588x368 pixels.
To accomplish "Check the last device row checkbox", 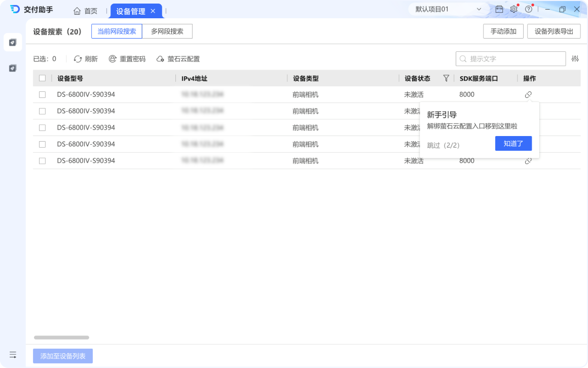I will (x=43, y=161).
